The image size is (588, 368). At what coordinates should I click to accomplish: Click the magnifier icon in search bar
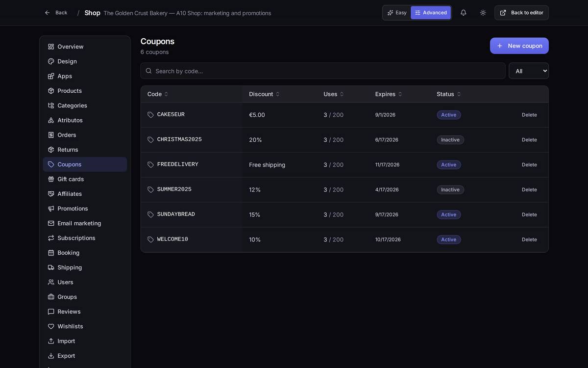click(x=148, y=71)
